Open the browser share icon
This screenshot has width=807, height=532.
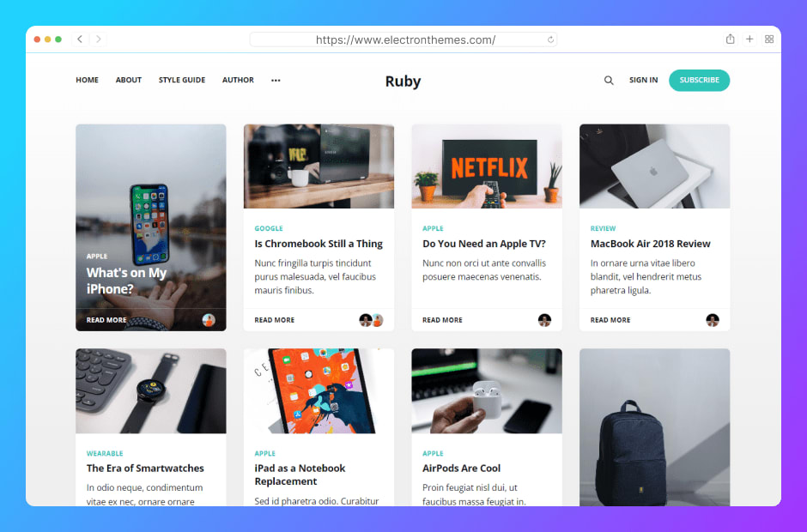pyautogui.click(x=730, y=39)
